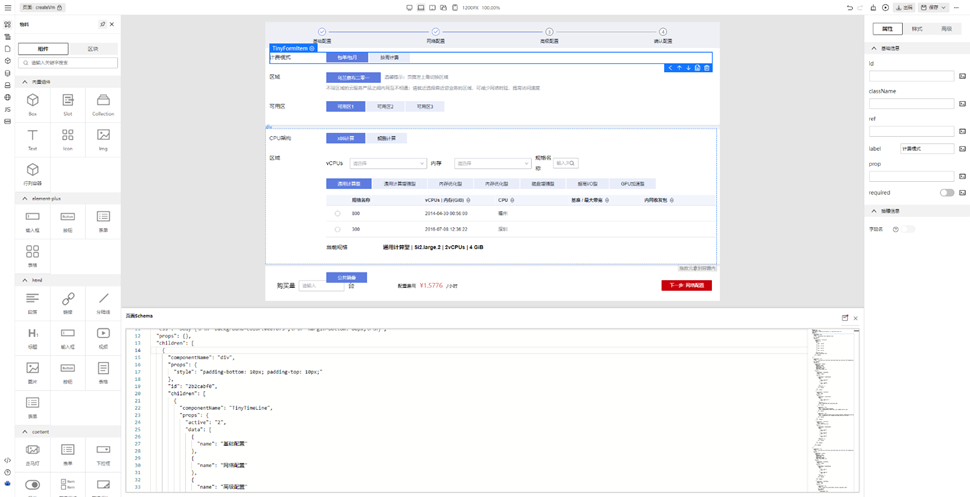Open the materials panel in left rail
Screen dimensions: 970x497
point(7,25)
